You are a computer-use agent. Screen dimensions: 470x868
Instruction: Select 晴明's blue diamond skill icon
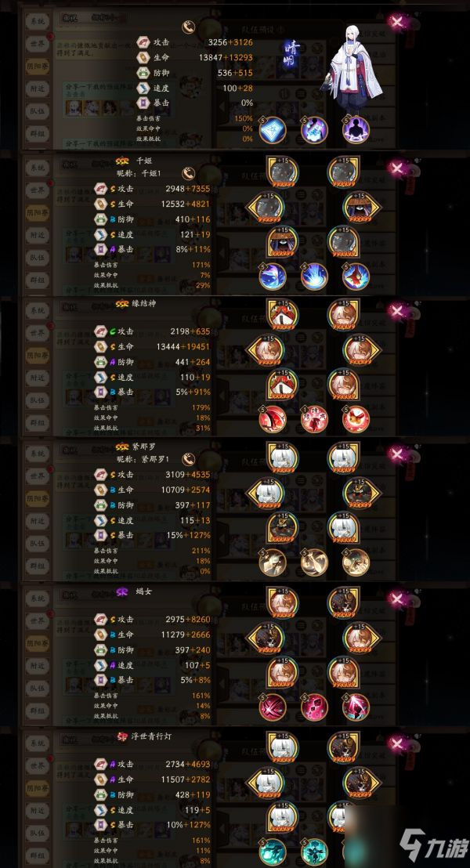[x=273, y=130]
